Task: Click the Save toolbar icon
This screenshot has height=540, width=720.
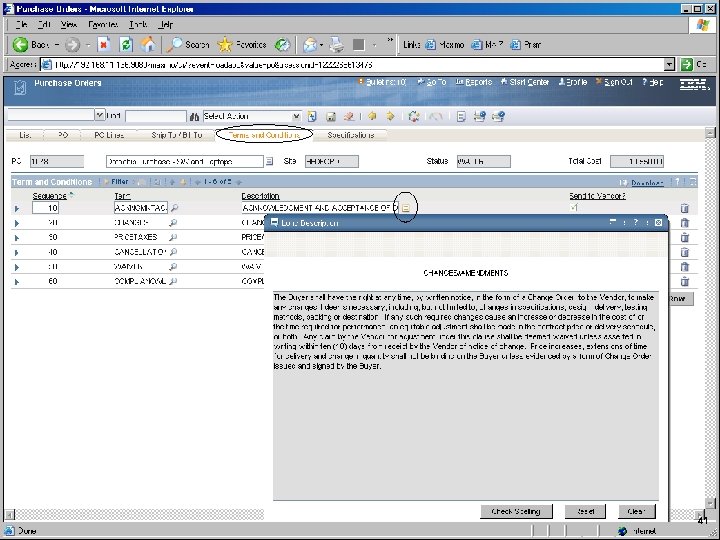Action: coord(331,117)
